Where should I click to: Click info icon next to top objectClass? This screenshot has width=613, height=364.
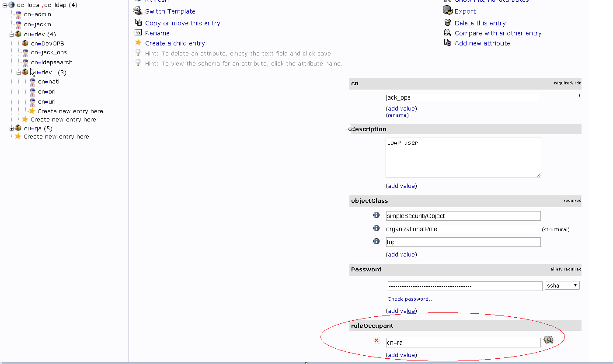(x=376, y=241)
